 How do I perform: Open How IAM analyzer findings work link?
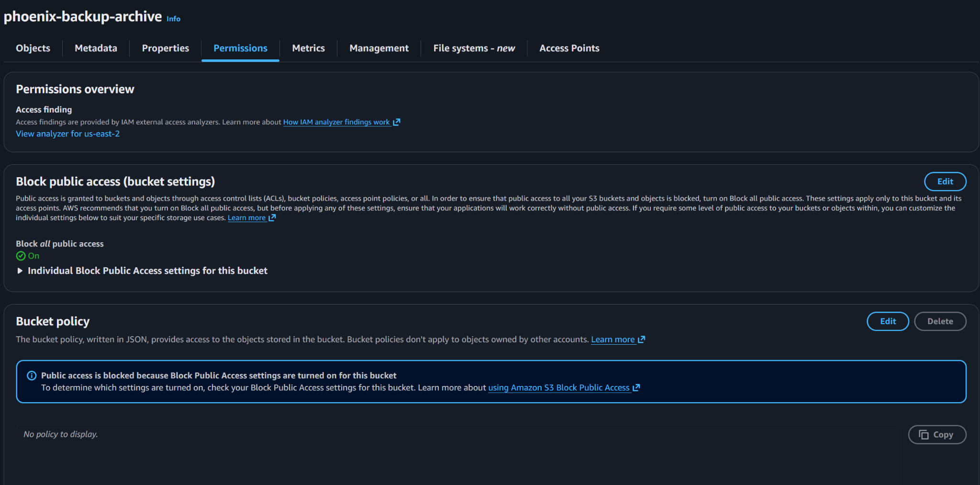coord(336,122)
